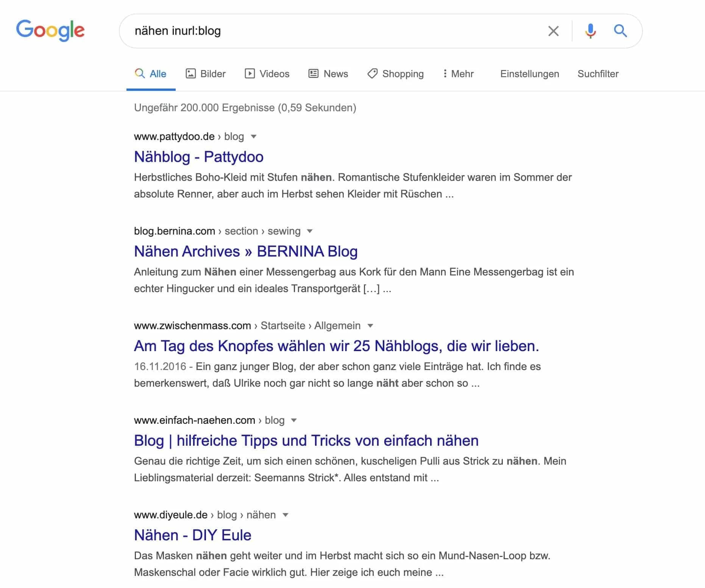Start a voice search via the microphone icon
Viewport: 705px width, 588px height.
[x=590, y=31]
